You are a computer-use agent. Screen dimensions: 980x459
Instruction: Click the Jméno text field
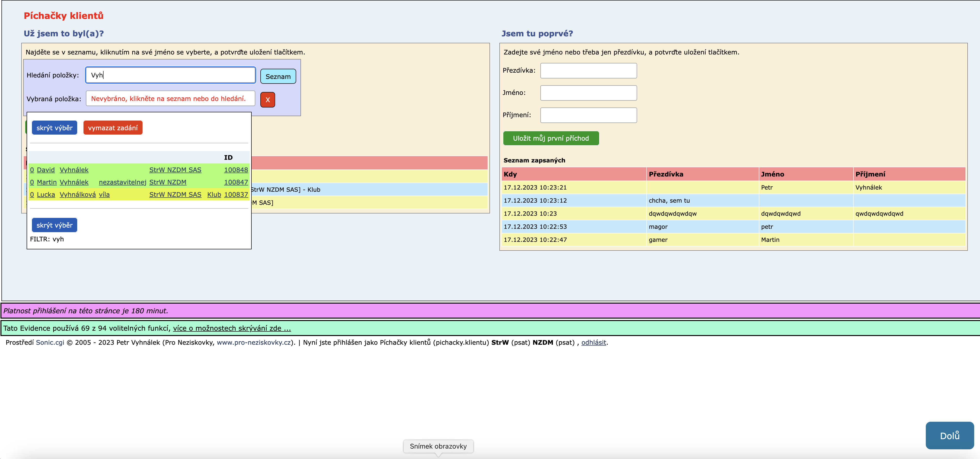(588, 93)
